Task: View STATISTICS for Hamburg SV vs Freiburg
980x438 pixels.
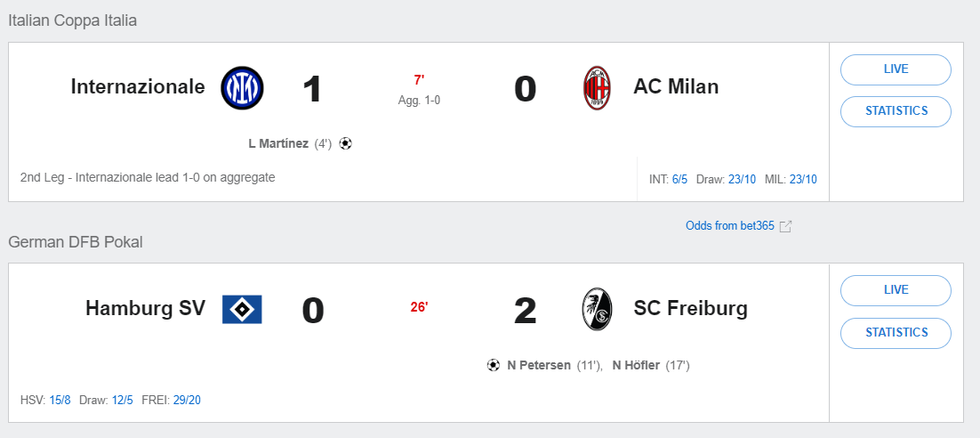Action: [896, 332]
